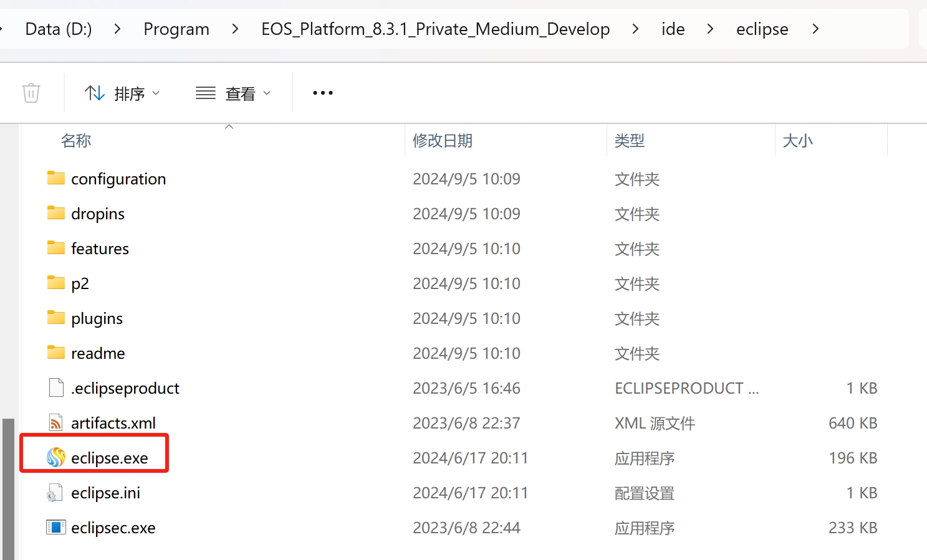Viewport: 927px width, 560px height.
Task: Click the trash delete icon in toolbar
Action: tap(31, 93)
